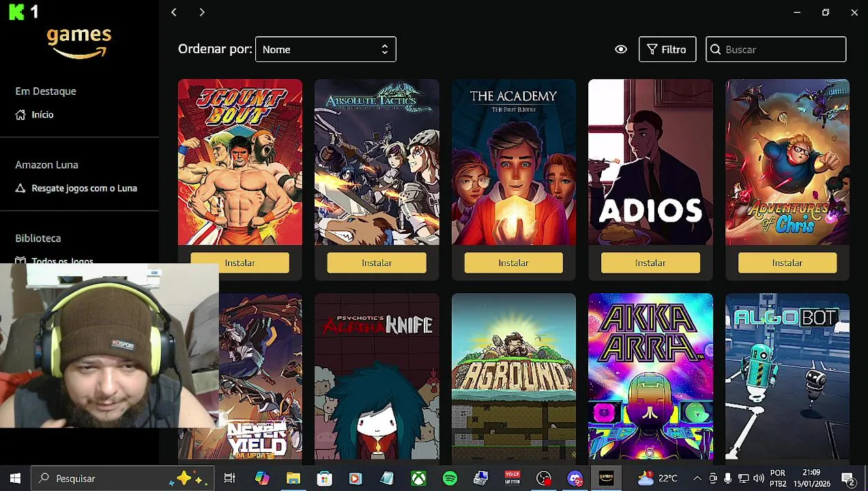This screenshot has height=491, width=868.
Task: Install The Academy: The First Riddle
Action: click(x=513, y=263)
